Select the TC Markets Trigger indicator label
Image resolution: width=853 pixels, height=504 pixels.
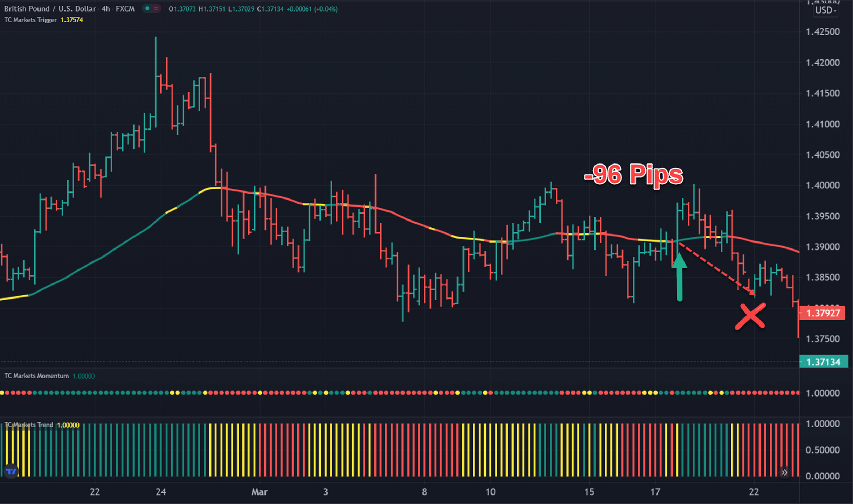(30, 20)
